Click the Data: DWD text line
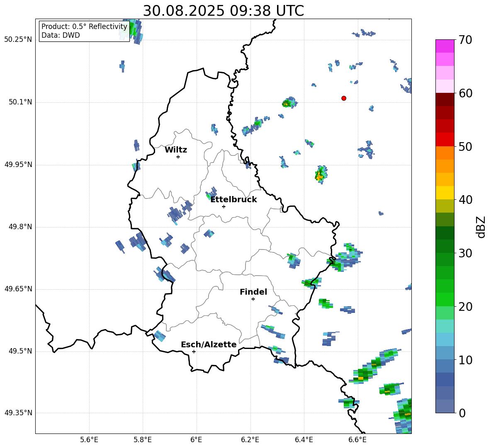 [x=61, y=35]
